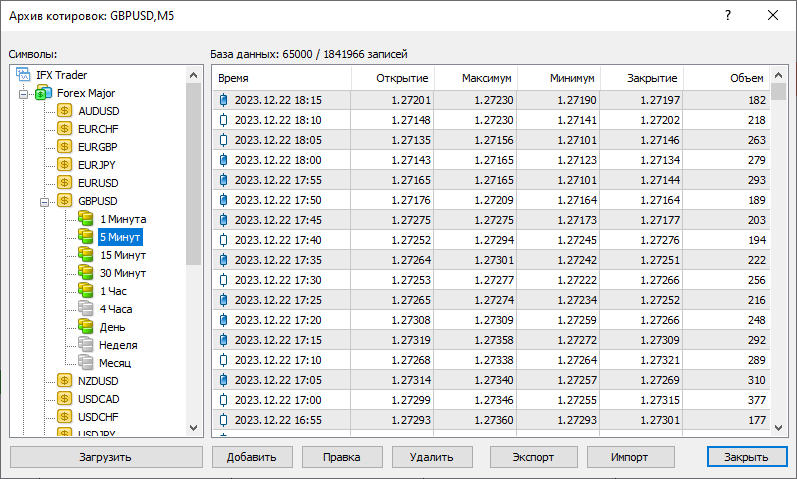Click the 1 Минута database icon
The width and height of the screenshot is (797, 479).
click(86, 219)
